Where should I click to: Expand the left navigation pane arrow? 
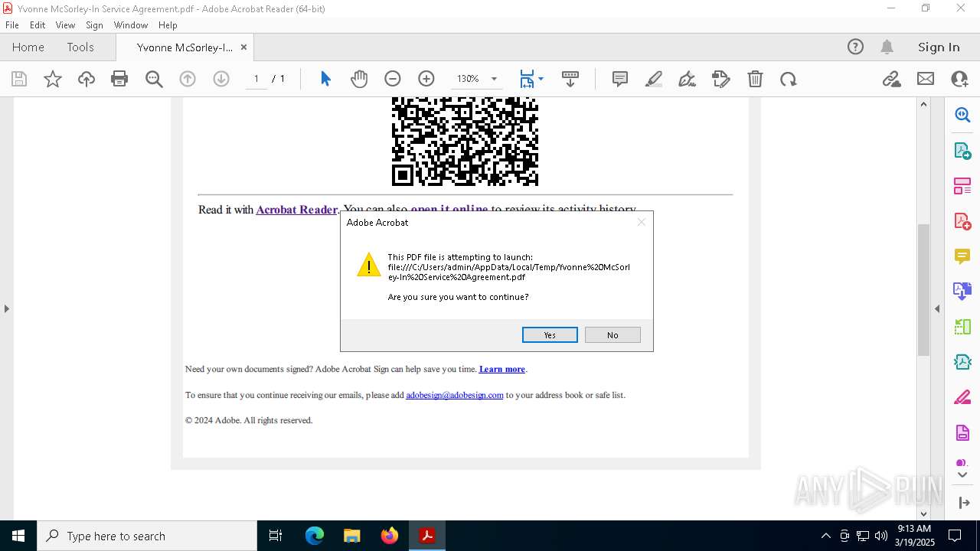[6, 308]
